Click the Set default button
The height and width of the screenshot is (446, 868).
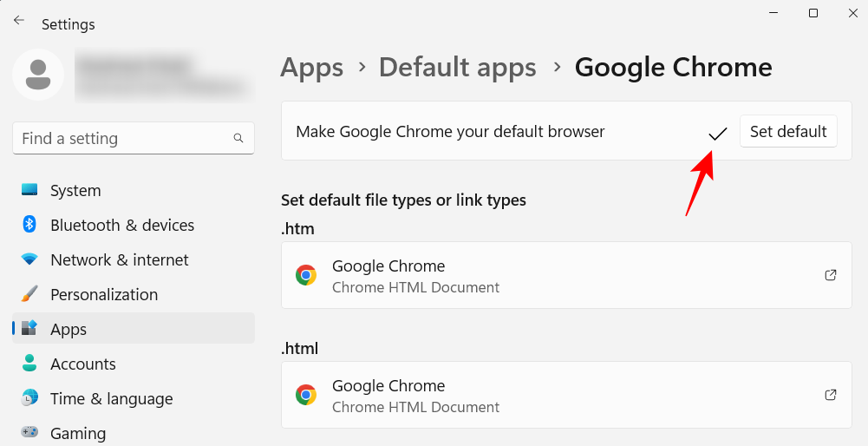tap(788, 132)
